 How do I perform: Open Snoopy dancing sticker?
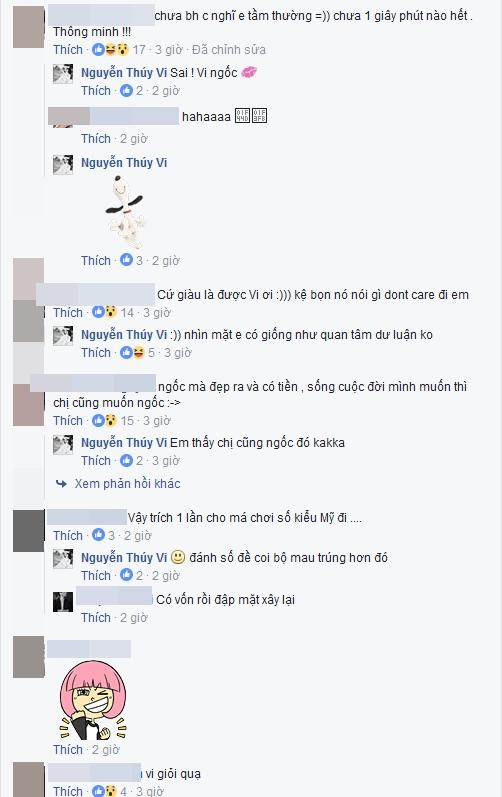click(124, 211)
